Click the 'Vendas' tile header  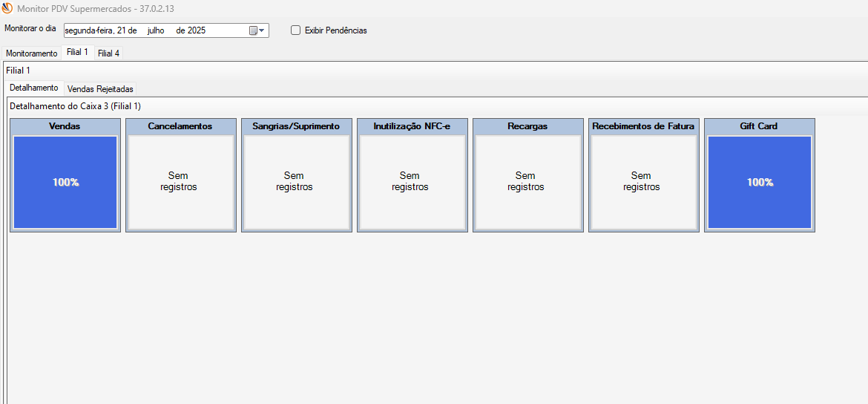click(65, 126)
